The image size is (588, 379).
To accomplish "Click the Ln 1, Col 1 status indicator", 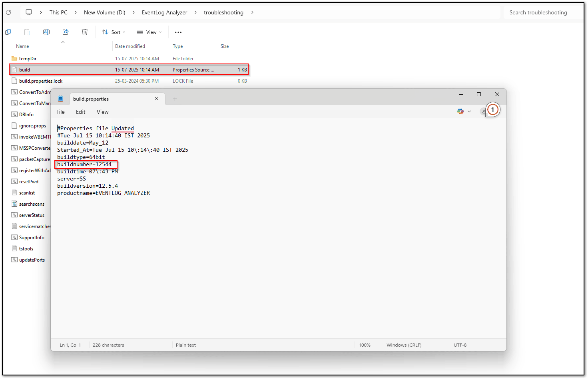I will pyautogui.click(x=70, y=345).
